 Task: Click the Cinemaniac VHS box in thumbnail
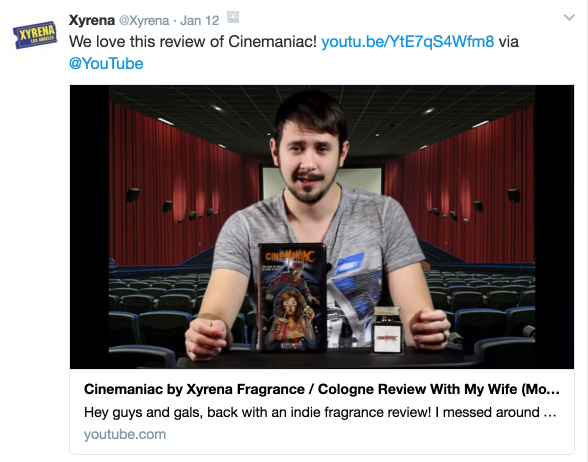(292, 297)
